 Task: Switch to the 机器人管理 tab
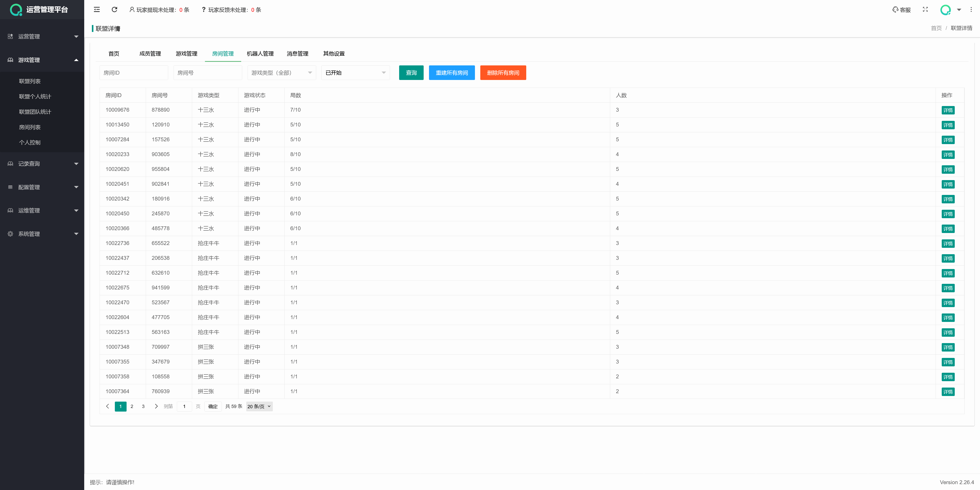click(260, 54)
